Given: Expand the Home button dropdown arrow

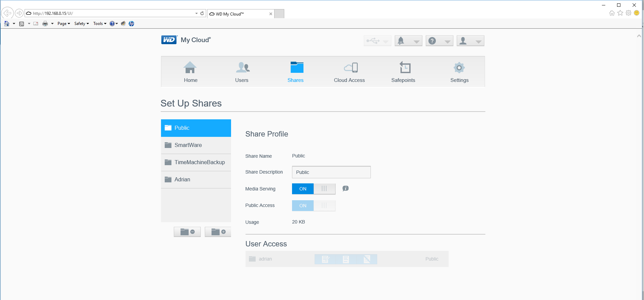Looking at the screenshot, I should [x=14, y=24].
